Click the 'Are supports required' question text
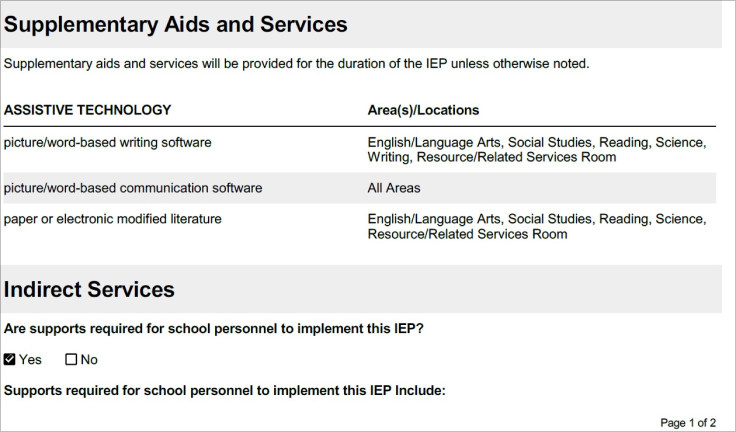The image size is (736, 432). pyautogui.click(x=214, y=329)
